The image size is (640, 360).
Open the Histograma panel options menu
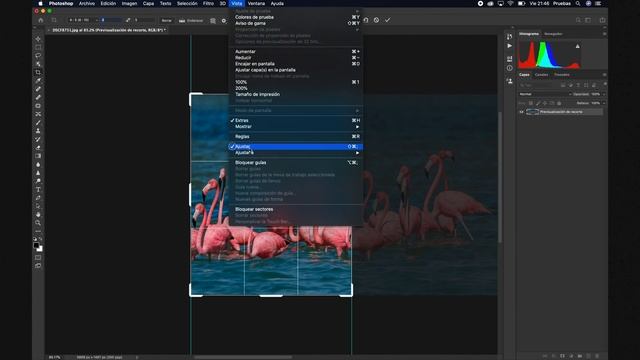click(x=604, y=34)
